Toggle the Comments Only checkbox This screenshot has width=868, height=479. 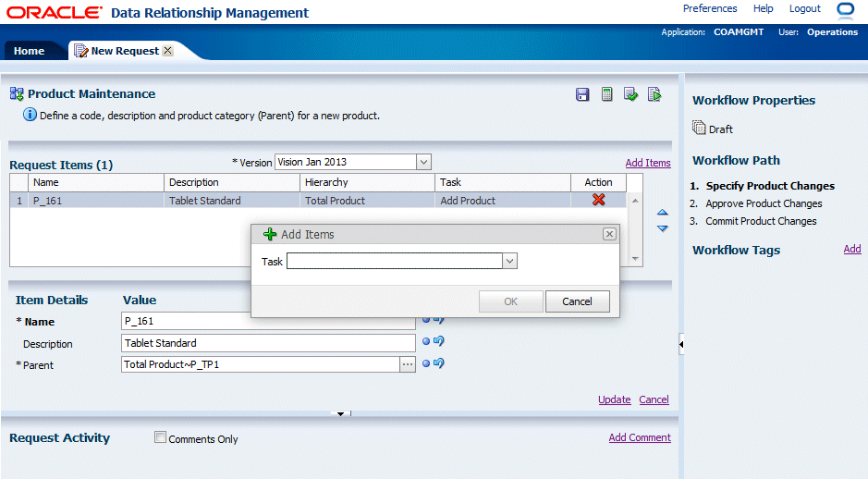pos(160,438)
